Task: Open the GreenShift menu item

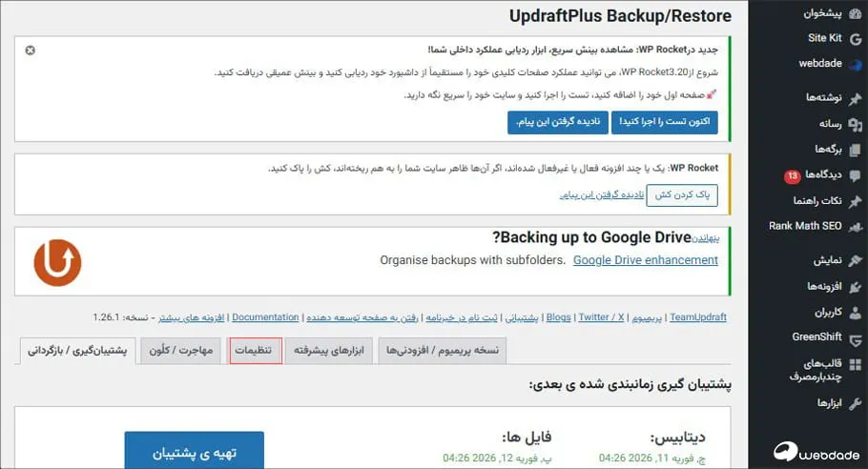Action: [x=816, y=336]
